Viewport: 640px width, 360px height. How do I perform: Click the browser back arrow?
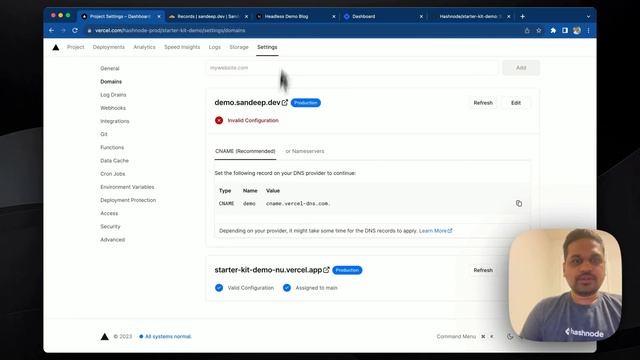click(51, 30)
